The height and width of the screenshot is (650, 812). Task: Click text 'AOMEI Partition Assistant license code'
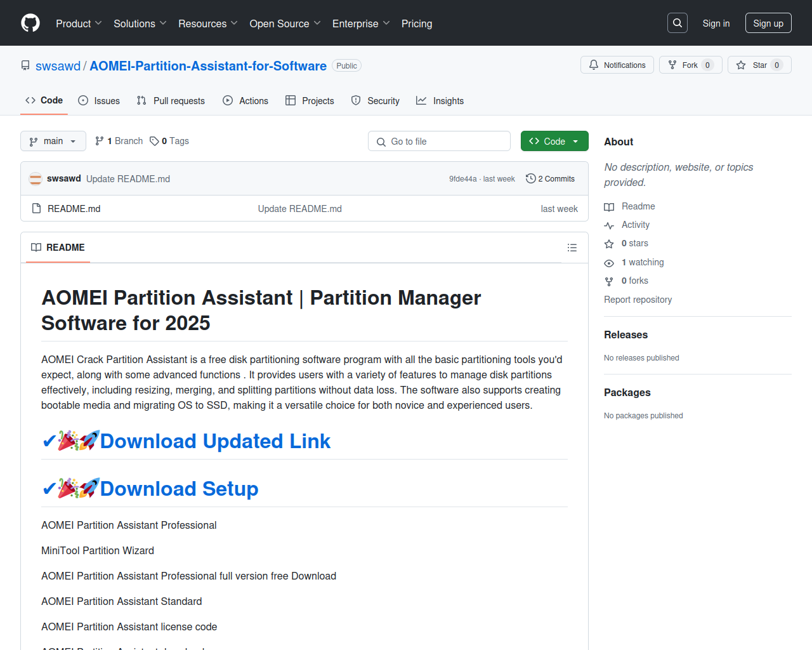click(129, 627)
